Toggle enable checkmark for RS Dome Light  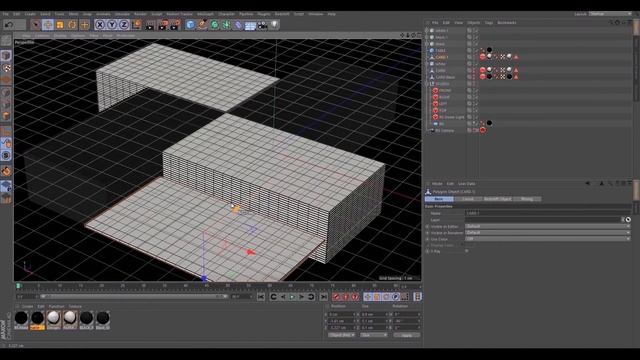[x=476, y=117]
